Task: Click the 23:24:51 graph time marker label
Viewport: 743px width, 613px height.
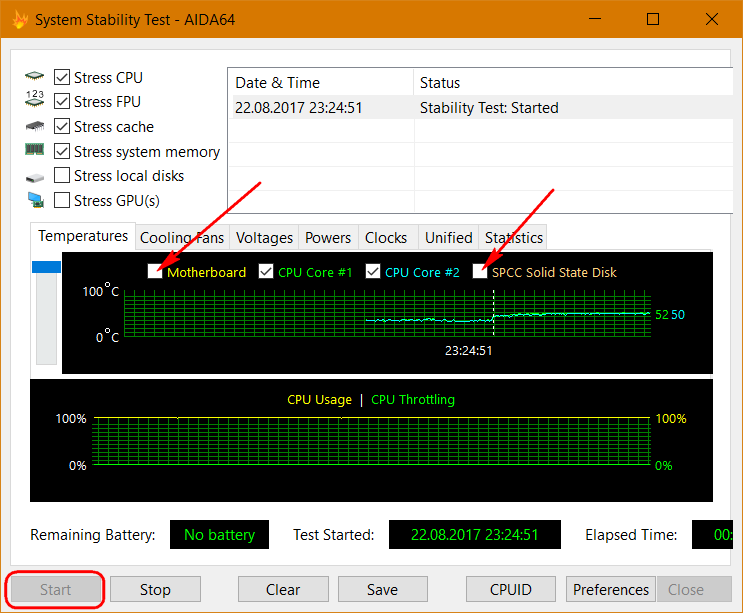Action: click(468, 351)
